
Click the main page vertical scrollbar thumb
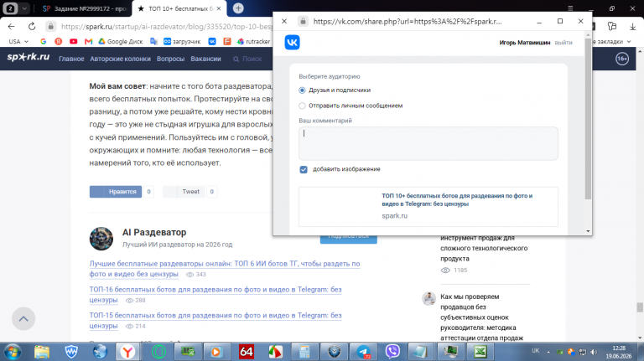[x=640, y=307]
